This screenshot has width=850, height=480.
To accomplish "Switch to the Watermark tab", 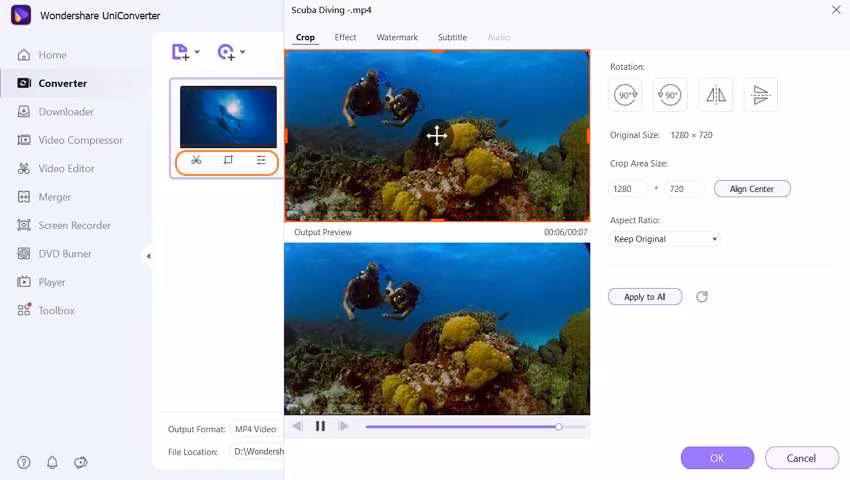I will (397, 37).
